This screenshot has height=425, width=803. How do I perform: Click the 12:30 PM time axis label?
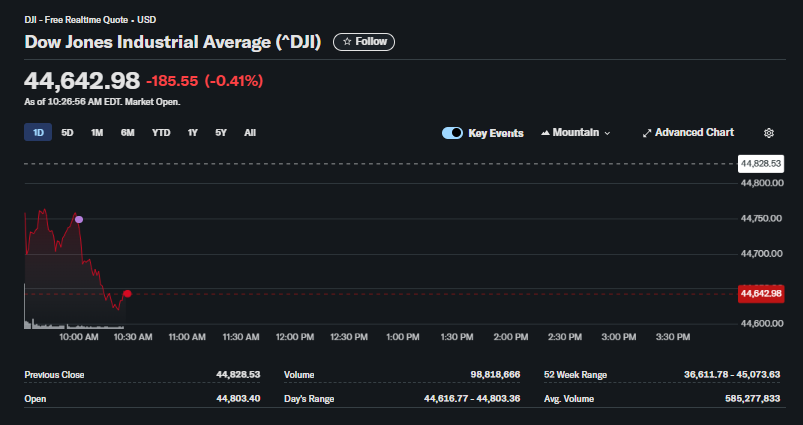point(349,337)
